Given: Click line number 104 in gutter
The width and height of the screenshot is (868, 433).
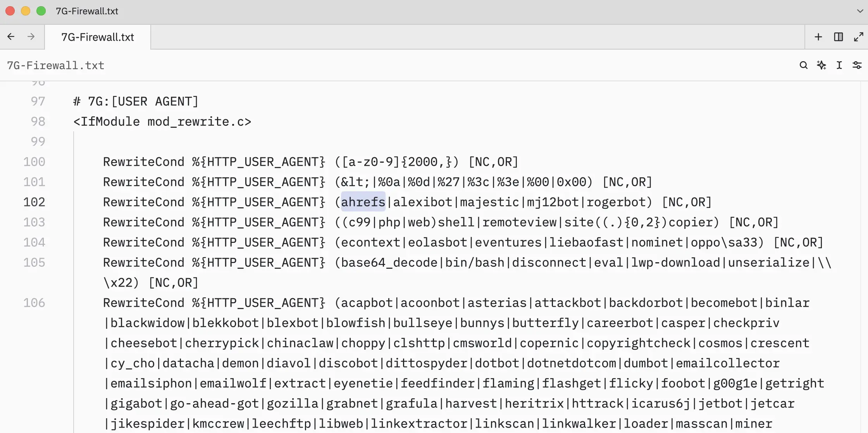Looking at the screenshot, I should [34, 242].
